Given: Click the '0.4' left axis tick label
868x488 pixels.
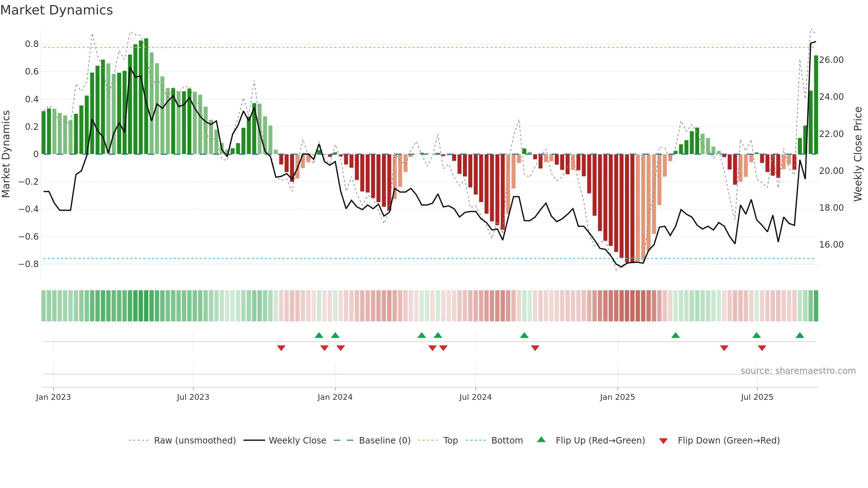Looking at the screenshot, I should (x=32, y=99).
